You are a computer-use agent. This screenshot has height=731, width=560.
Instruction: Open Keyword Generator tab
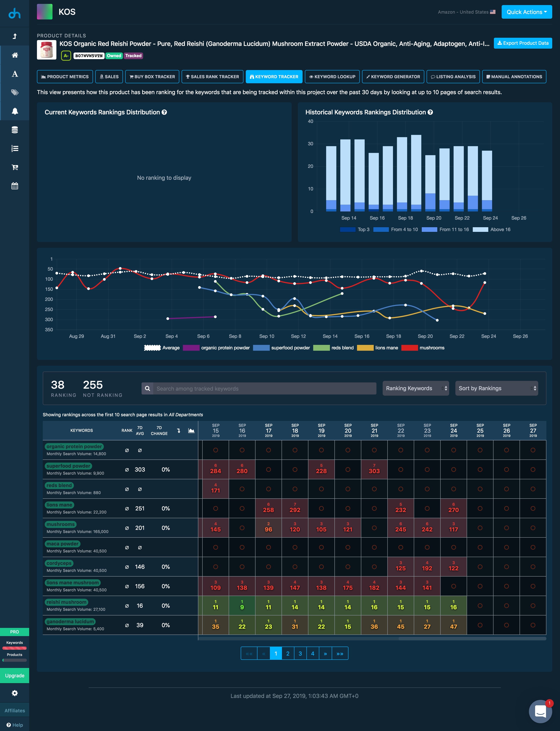[x=393, y=77]
